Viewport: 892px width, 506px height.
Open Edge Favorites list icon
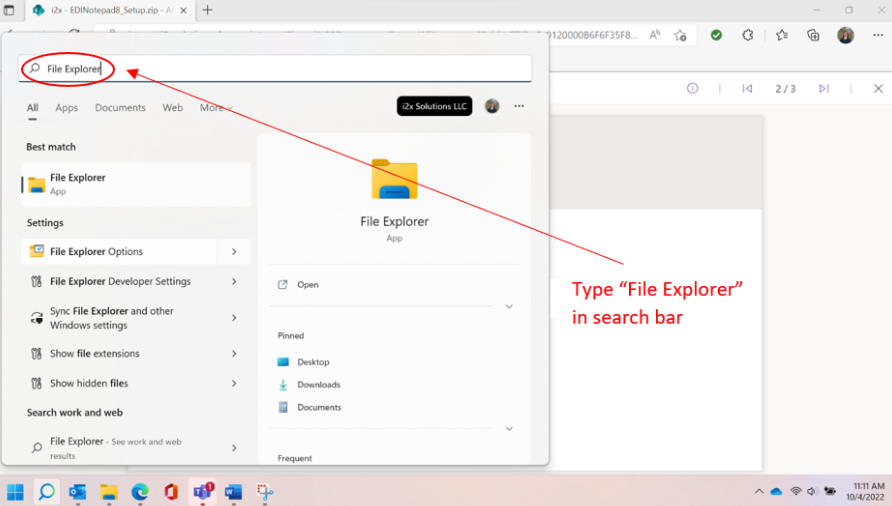coord(782,35)
